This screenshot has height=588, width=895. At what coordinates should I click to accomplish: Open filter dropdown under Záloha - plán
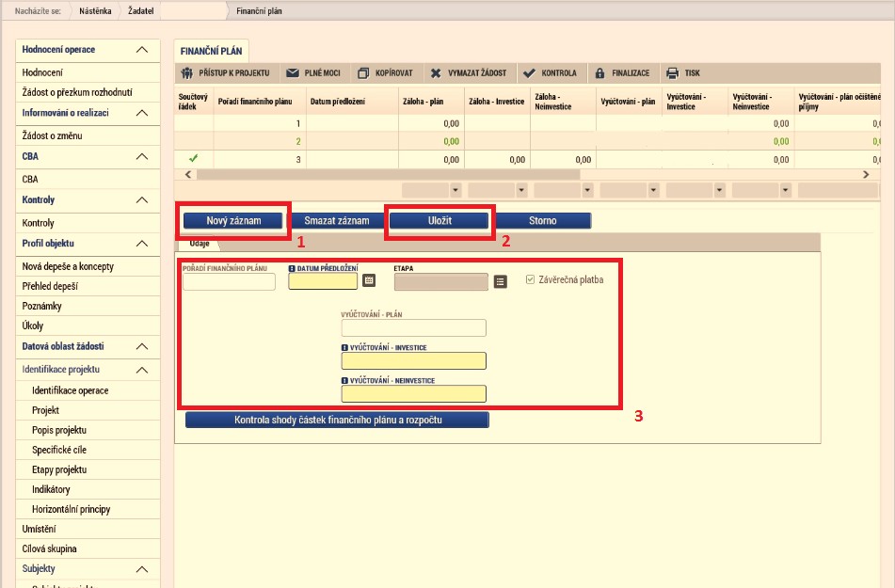[455, 190]
